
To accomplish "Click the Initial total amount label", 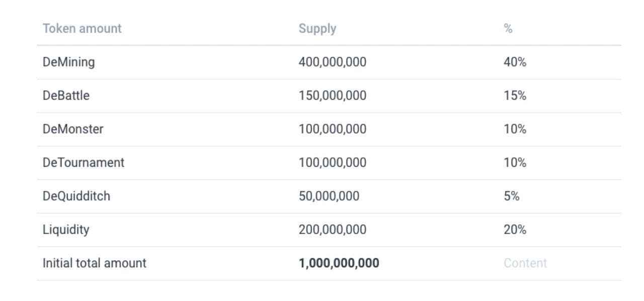I will (x=95, y=263).
